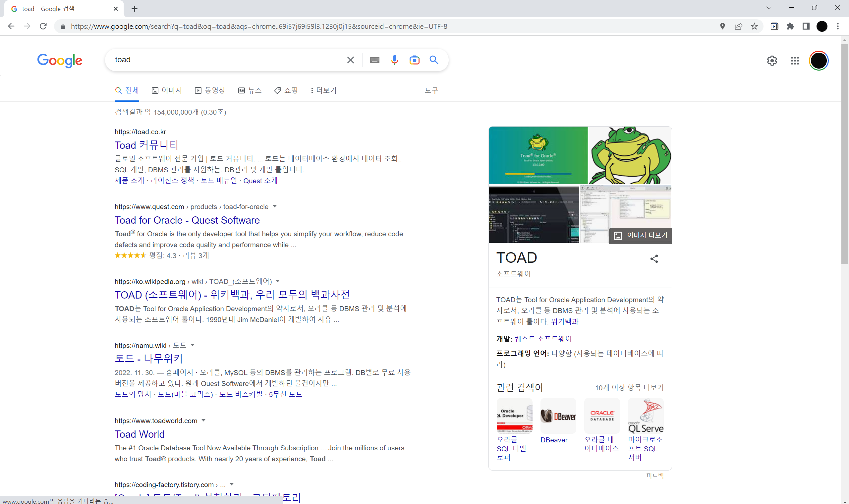This screenshot has height=504, width=849.
Task: Clear the search query with X
Action: (x=351, y=60)
